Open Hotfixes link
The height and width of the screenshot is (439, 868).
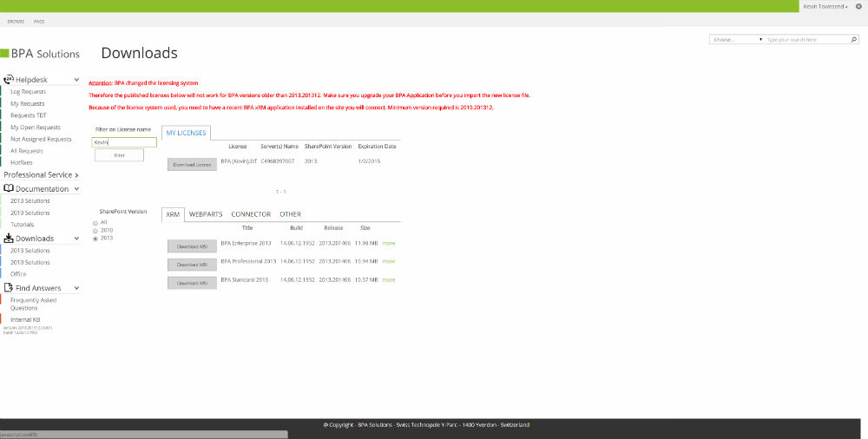click(22, 163)
